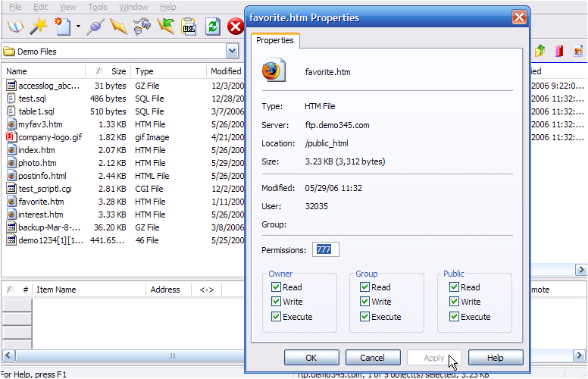Viewport: 588px width, 379px height.
Task: Uncheck Group Execute permission
Action: coord(365,317)
